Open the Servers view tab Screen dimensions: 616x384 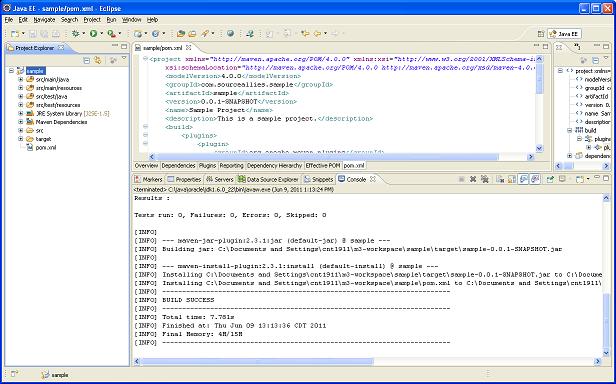tap(220, 179)
